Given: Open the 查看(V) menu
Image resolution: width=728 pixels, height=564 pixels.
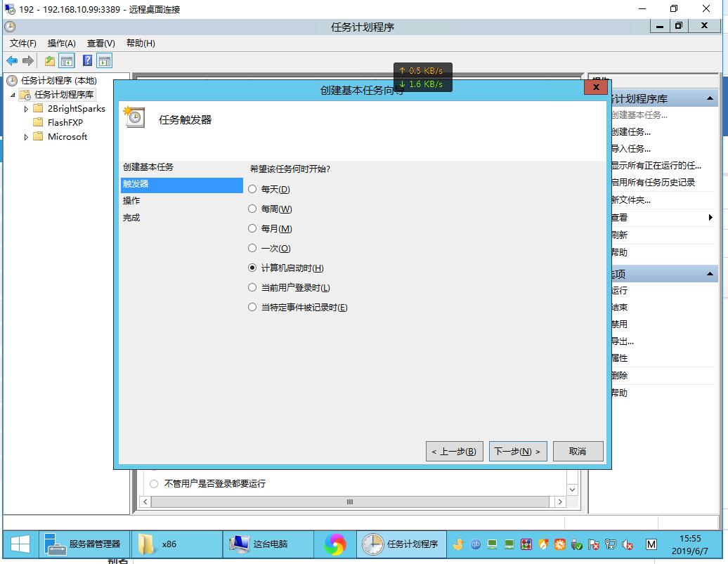Looking at the screenshot, I should 100,44.
